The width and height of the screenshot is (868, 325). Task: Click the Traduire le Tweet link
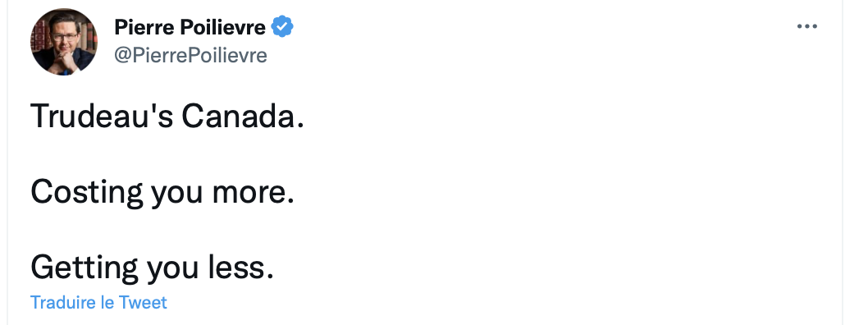[98, 302]
